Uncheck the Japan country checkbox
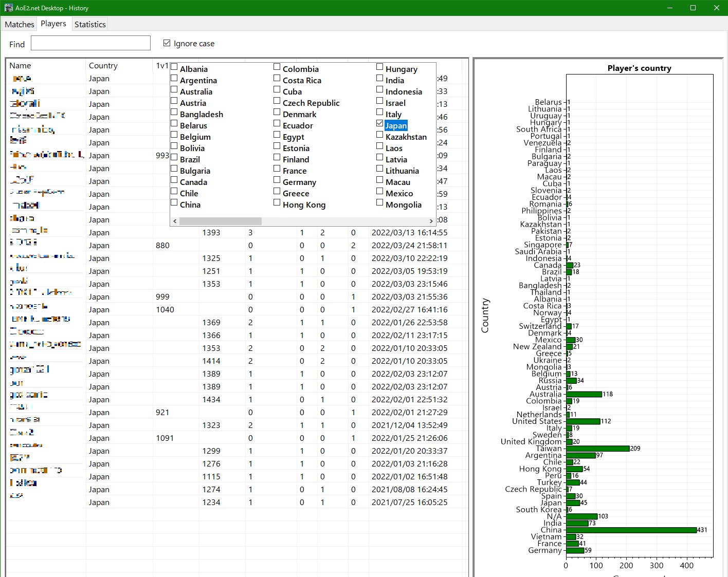The width and height of the screenshot is (728, 577). pyautogui.click(x=380, y=123)
